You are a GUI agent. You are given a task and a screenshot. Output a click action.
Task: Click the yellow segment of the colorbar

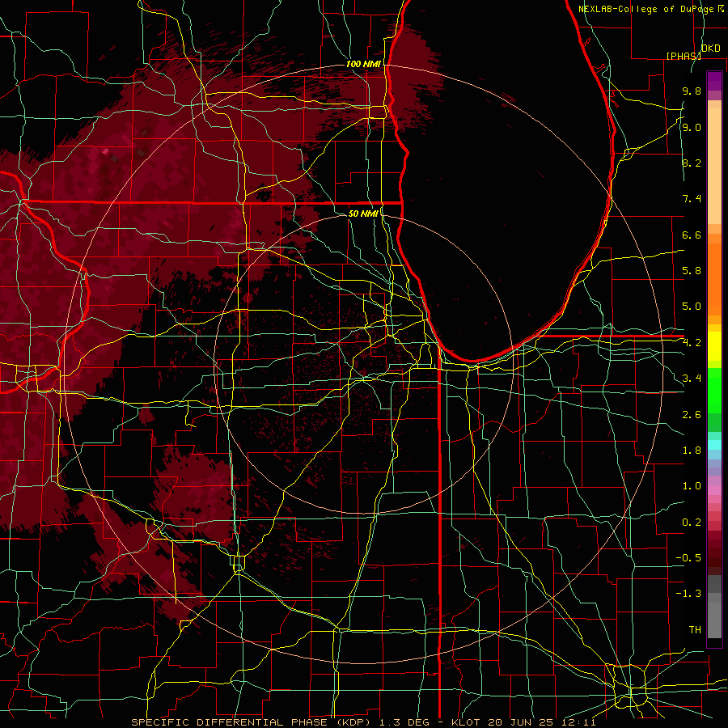click(714, 346)
